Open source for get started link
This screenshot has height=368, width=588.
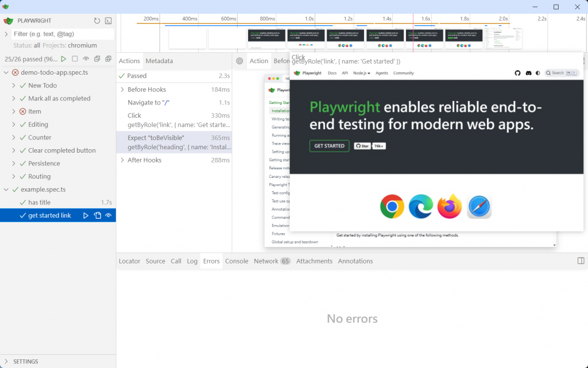(x=98, y=215)
